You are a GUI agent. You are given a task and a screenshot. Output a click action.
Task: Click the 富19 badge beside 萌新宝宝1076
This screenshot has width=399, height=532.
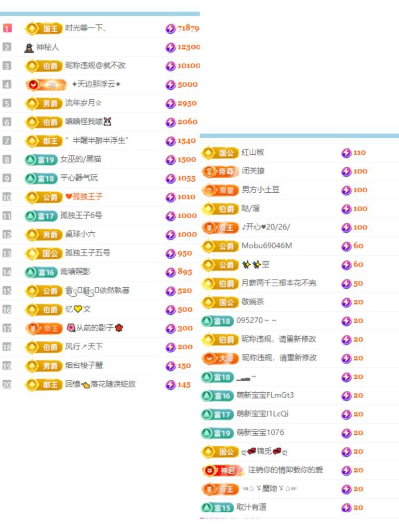click(218, 433)
